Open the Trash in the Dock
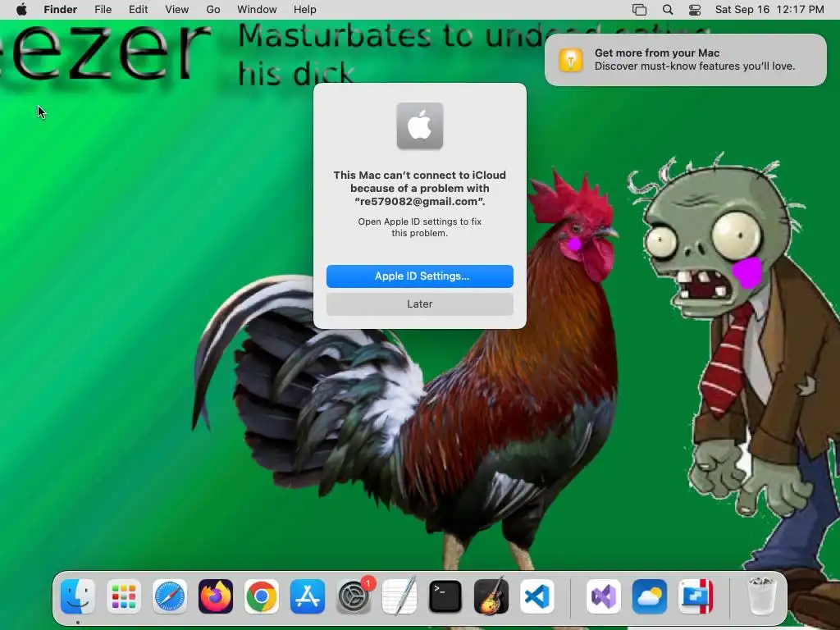 coord(761,596)
